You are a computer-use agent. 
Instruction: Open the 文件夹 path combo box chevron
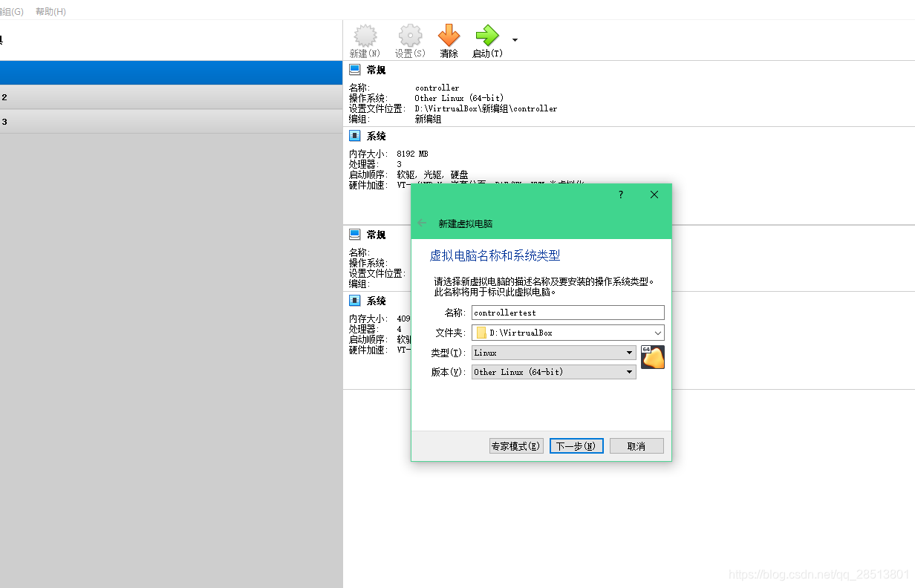[x=658, y=332]
